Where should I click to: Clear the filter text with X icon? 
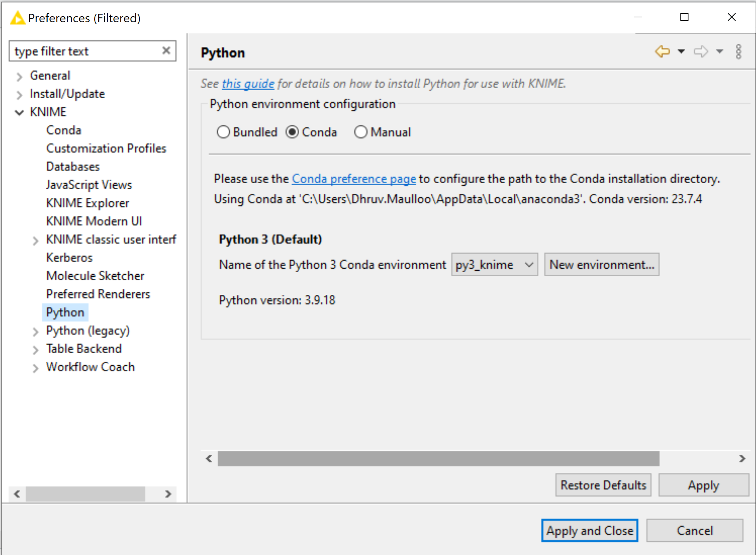166,51
